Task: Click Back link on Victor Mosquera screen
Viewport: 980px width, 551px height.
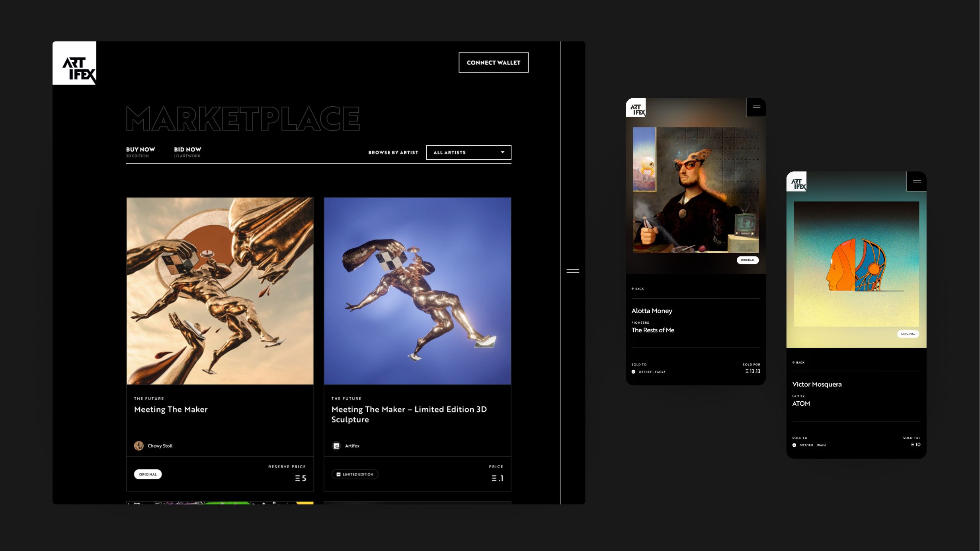Action: pyautogui.click(x=798, y=362)
